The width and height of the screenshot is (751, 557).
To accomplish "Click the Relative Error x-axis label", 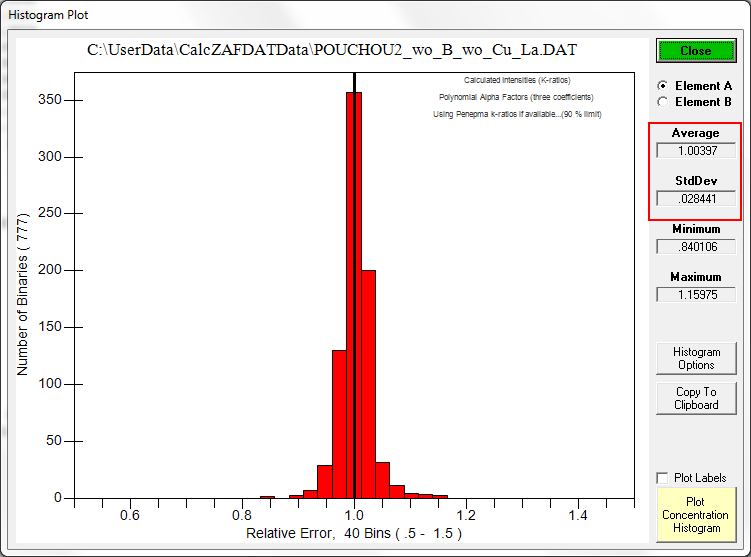I will (x=354, y=534).
